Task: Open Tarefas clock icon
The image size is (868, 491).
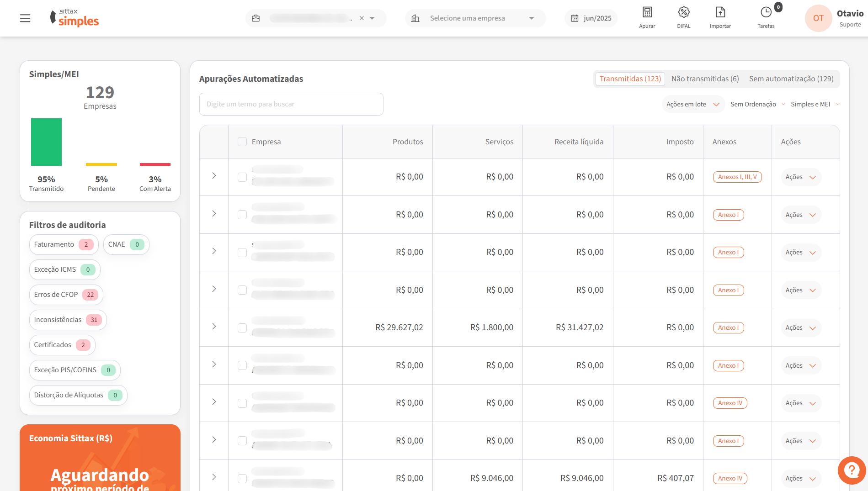Action: coord(766,12)
